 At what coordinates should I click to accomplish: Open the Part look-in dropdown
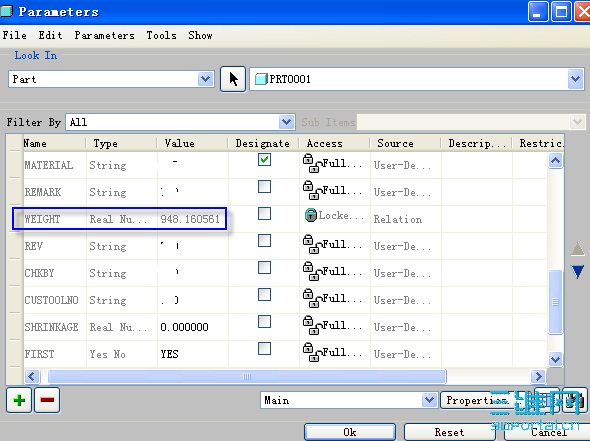click(x=205, y=79)
